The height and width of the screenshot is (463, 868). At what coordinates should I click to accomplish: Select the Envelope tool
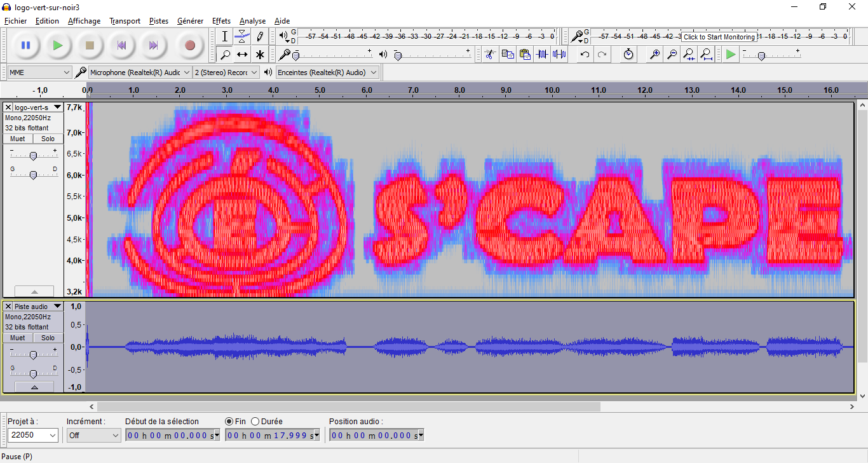[x=242, y=36]
